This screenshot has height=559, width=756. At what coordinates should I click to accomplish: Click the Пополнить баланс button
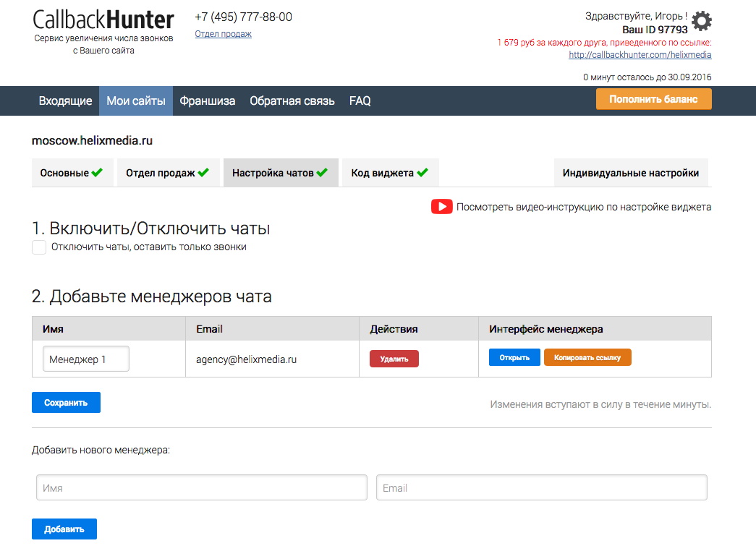pyautogui.click(x=654, y=99)
